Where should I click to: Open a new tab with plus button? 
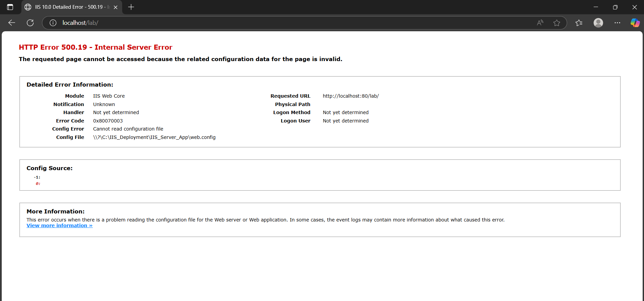131,7
